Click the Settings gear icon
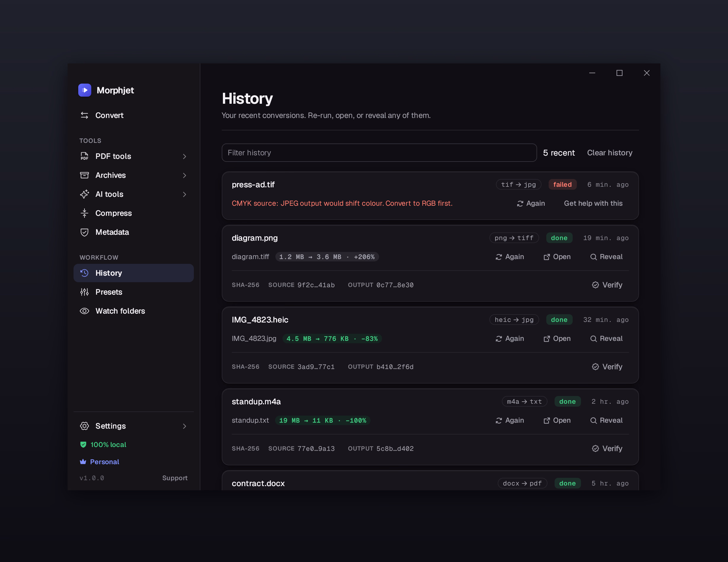This screenshot has height=562, width=728. pos(84,426)
